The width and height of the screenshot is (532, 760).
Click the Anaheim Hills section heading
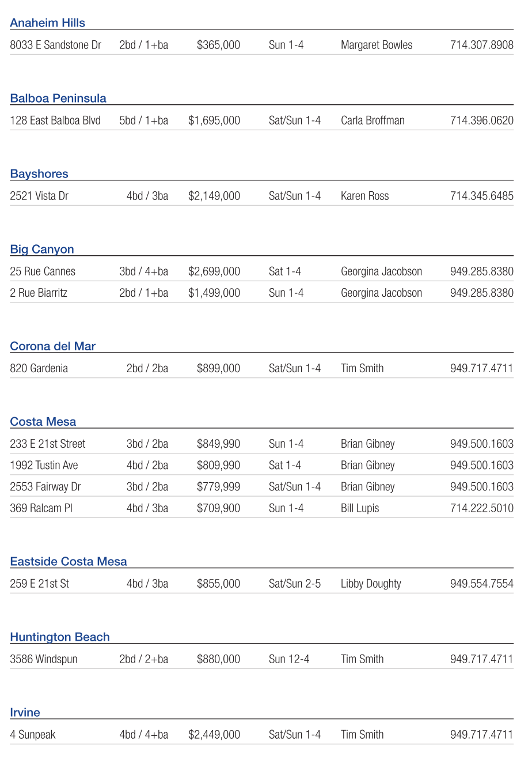47,23
